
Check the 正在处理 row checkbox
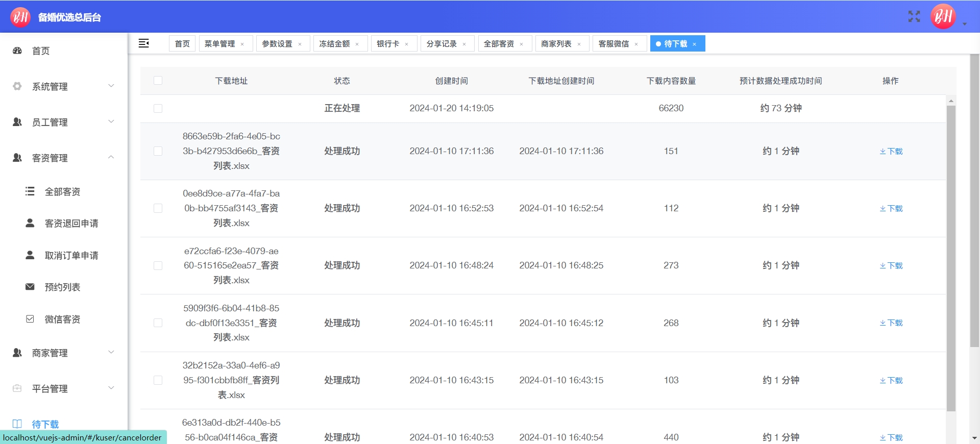pyautogui.click(x=158, y=108)
